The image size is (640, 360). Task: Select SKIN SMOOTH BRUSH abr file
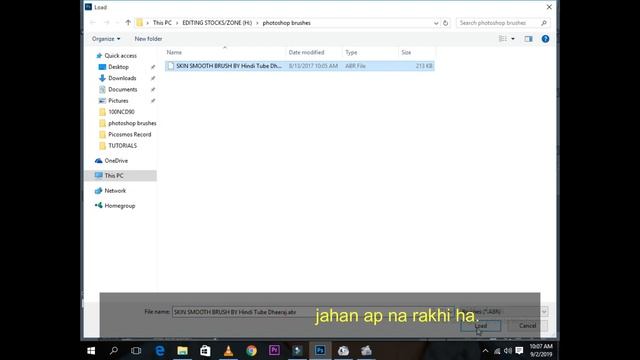(300, 66)
